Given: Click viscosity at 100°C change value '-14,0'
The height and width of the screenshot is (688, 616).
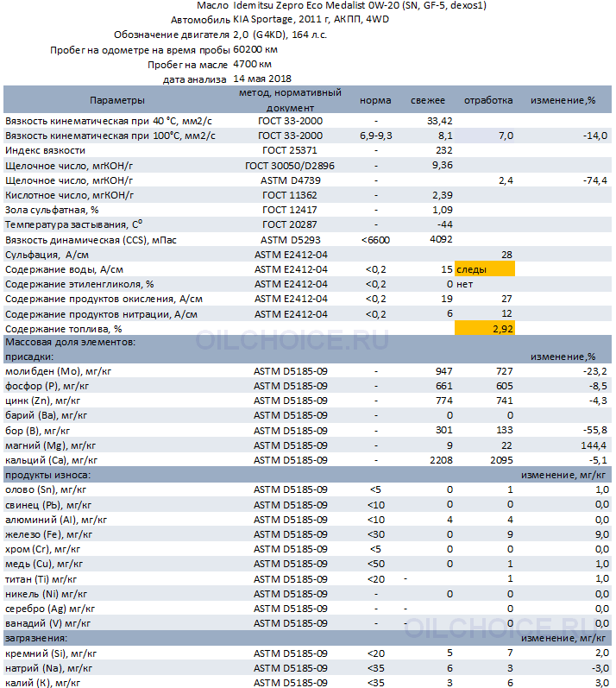Looking at the screenshot, I should pos(595,136).
